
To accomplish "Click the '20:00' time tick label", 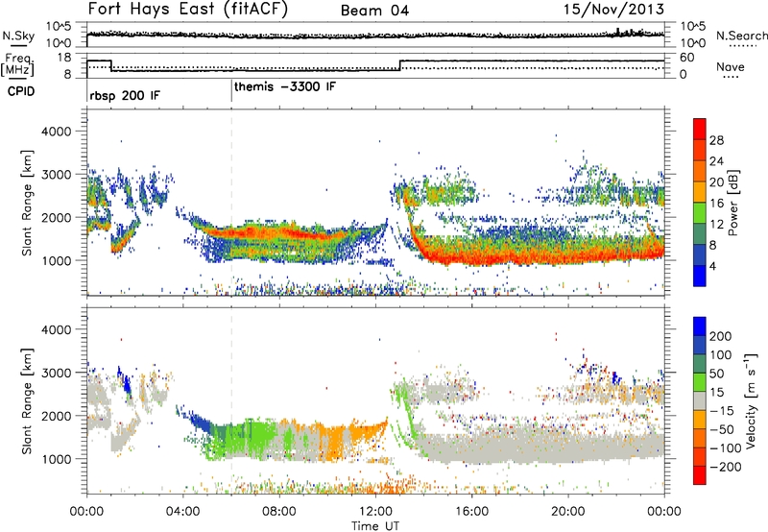I will pyautogui.click(x=568, y=512).
